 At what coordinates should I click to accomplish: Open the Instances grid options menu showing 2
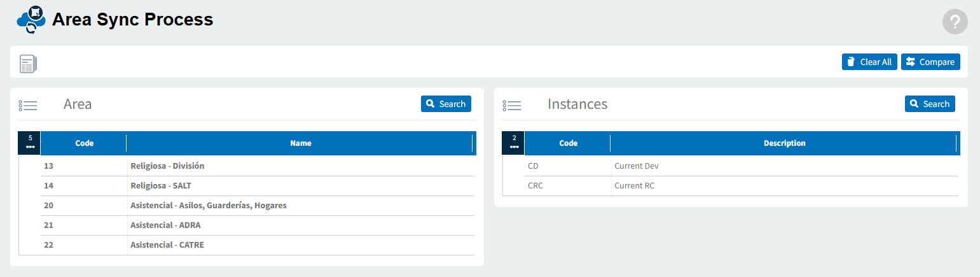(x=513, y=143)
